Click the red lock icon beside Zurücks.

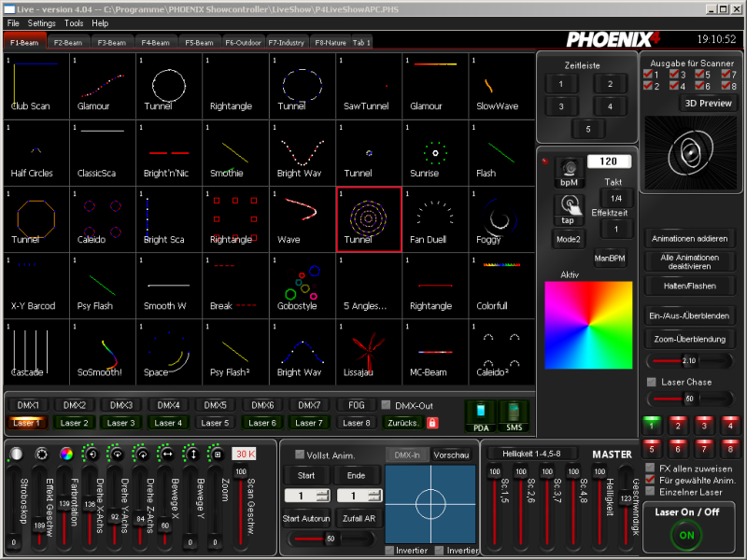(x=432, y=423)
